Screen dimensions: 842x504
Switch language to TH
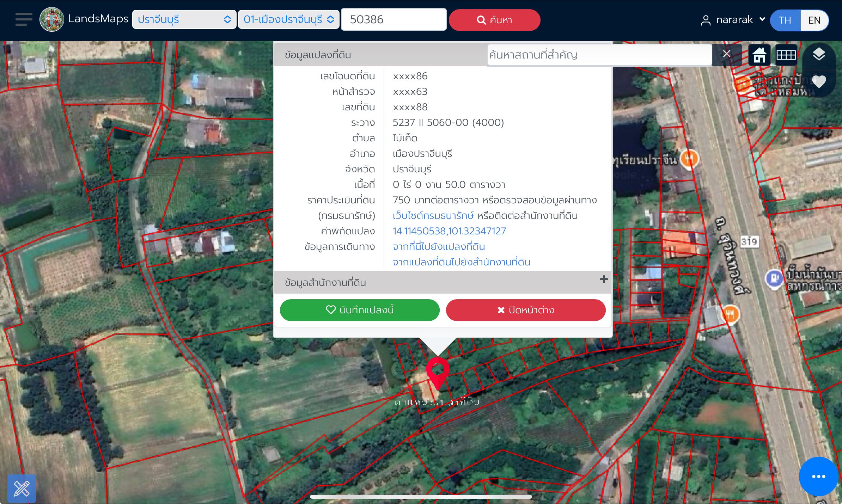point(785,20)
